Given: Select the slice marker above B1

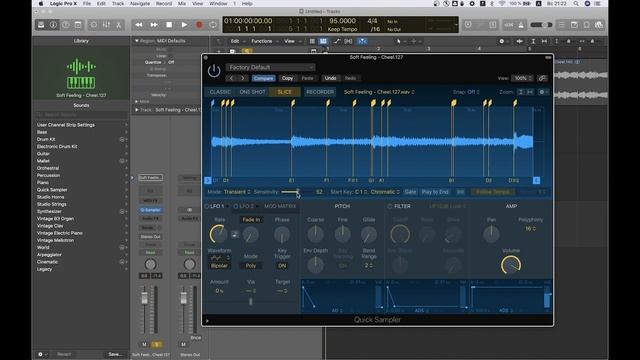Looking at the screenshot, I should (453, 103).
